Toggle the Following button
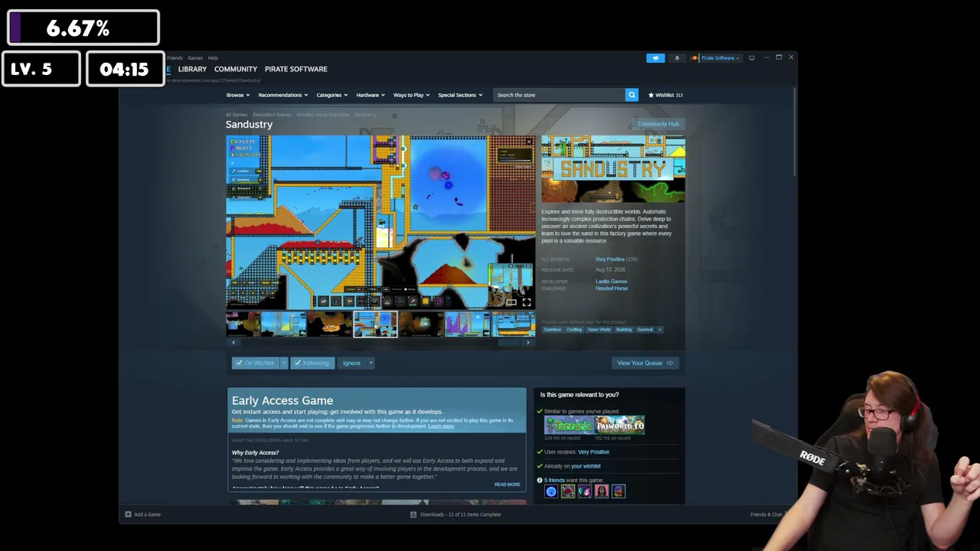The height and width of the screenshot is (551, 980). pyautogui.click(x=312, y=363)
